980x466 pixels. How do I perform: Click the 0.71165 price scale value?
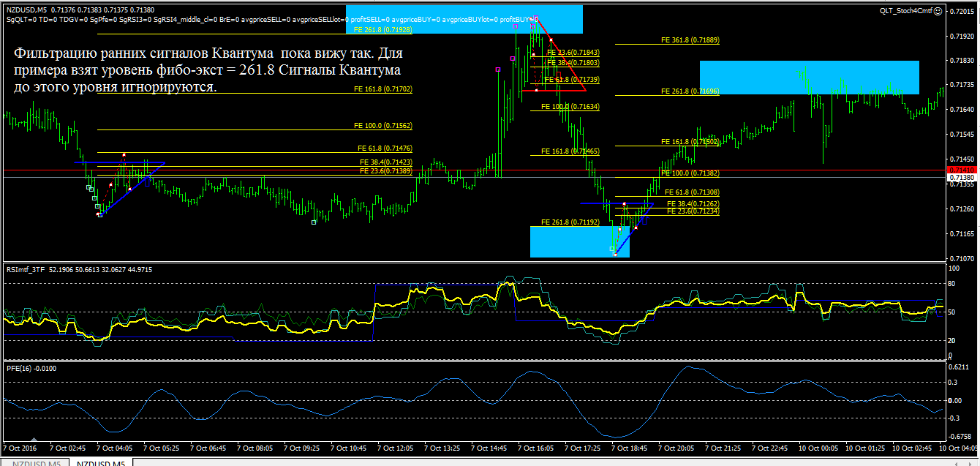963,234
